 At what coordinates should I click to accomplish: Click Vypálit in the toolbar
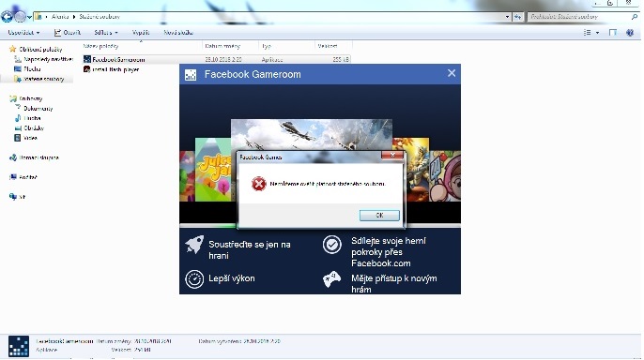pyautogui.click(x=141, y=33)
